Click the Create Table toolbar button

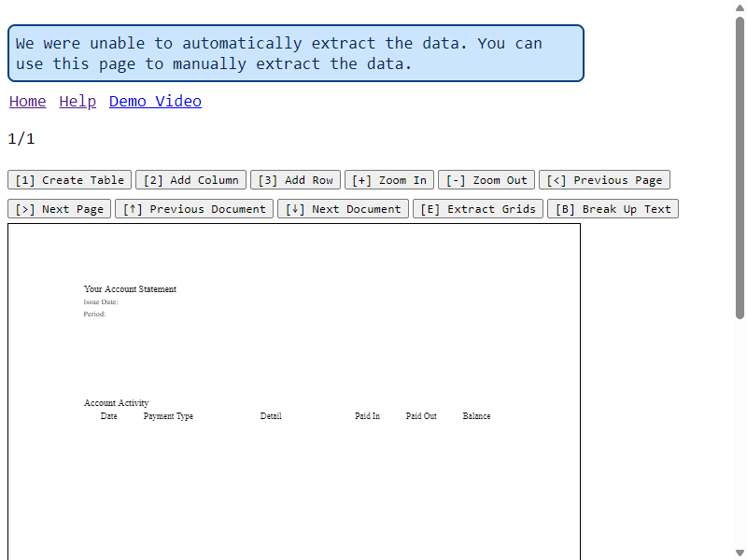(69, 180)
